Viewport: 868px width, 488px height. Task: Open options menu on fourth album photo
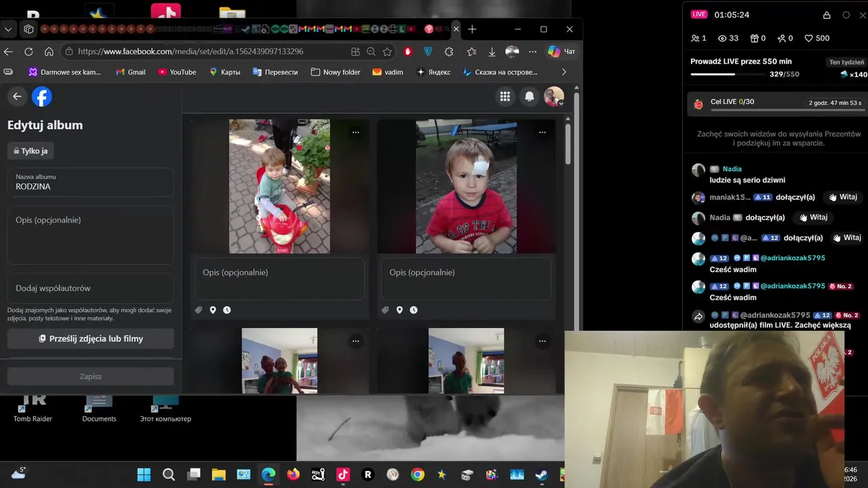pos(542,342)
